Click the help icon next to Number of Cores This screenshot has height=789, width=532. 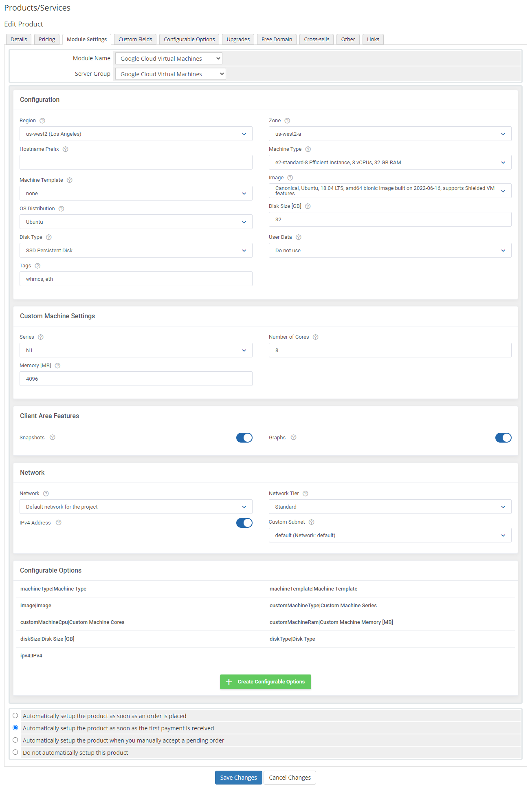pyautogui.click(x=316, y=337)
